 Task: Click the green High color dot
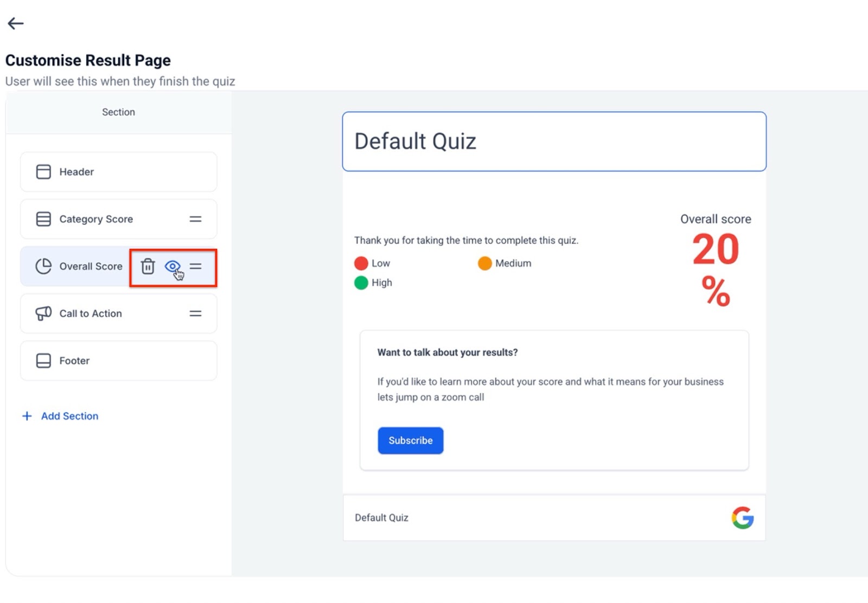pos(361,283)
